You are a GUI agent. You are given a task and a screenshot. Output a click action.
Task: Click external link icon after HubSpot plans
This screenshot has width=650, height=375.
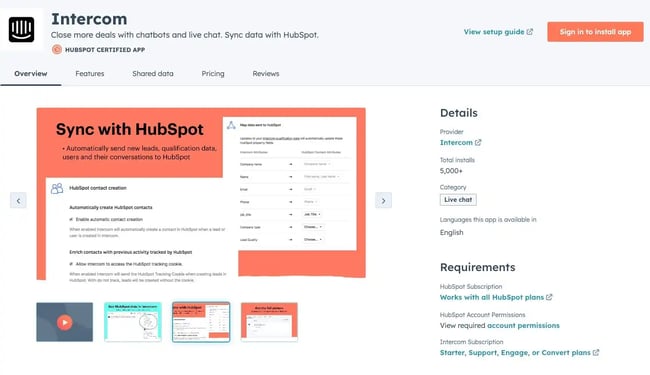pyautogui.click(x=549, y=297)
